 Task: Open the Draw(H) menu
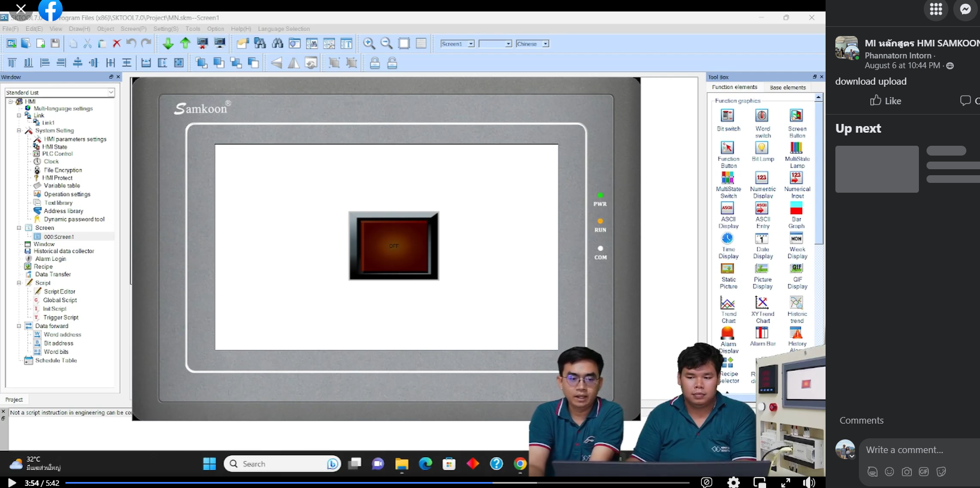point(79,29)
